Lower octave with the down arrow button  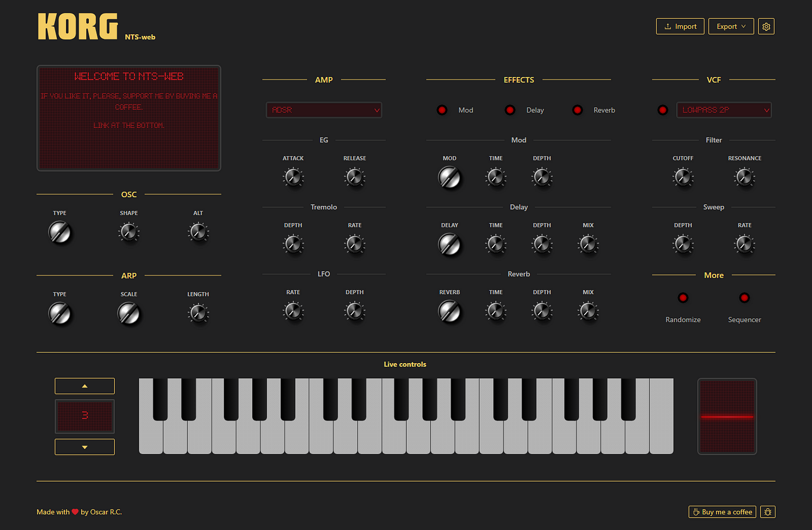point(85,447)
